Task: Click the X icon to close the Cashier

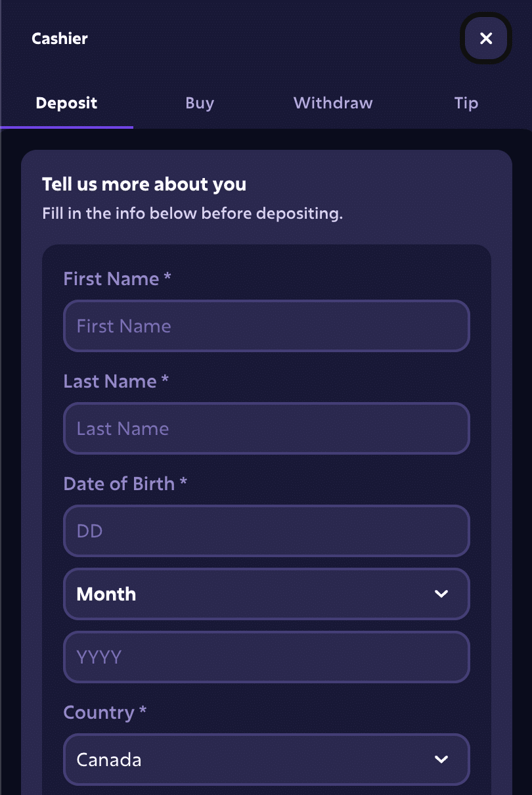Action: (x=485, y=38)
